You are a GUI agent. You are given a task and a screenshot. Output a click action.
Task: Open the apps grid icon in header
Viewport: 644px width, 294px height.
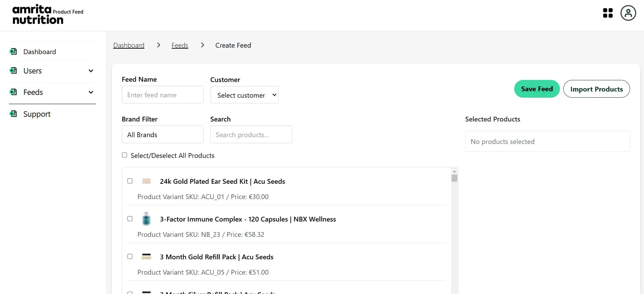coord(608,13)
